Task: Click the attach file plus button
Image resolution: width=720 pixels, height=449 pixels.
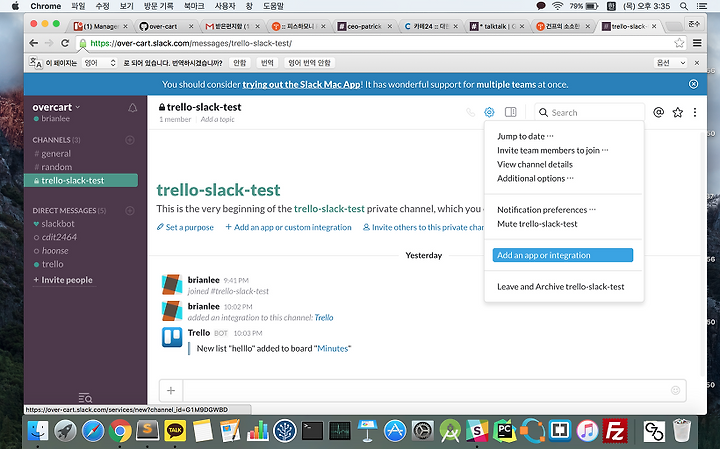Action: coord(171,390)
